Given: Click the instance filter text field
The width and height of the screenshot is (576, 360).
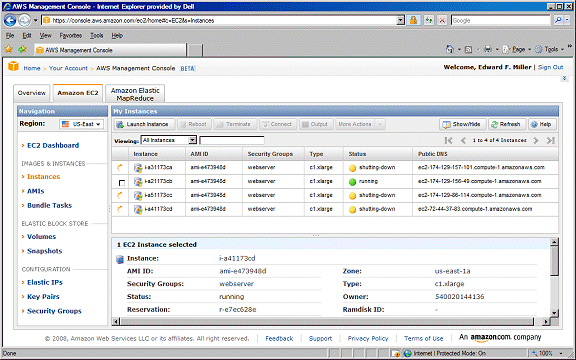Looking at the screenshot, I should click(x=232, y=140).
